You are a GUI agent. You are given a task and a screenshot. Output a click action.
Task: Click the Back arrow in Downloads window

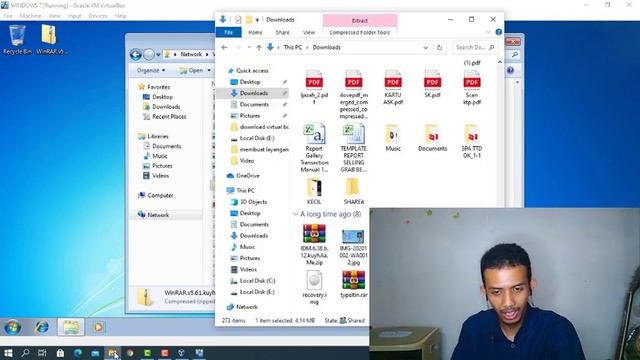click(224, 47)
